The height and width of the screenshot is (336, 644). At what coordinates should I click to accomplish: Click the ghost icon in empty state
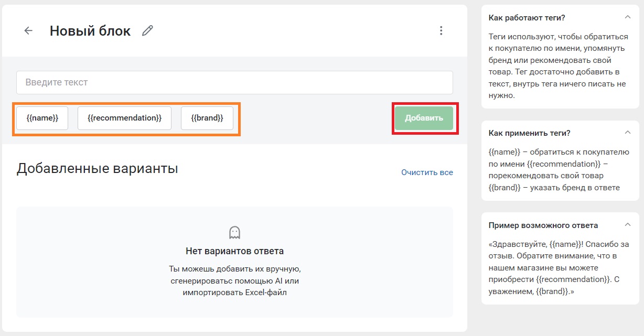pyautogui.click(x=234, y=232)
